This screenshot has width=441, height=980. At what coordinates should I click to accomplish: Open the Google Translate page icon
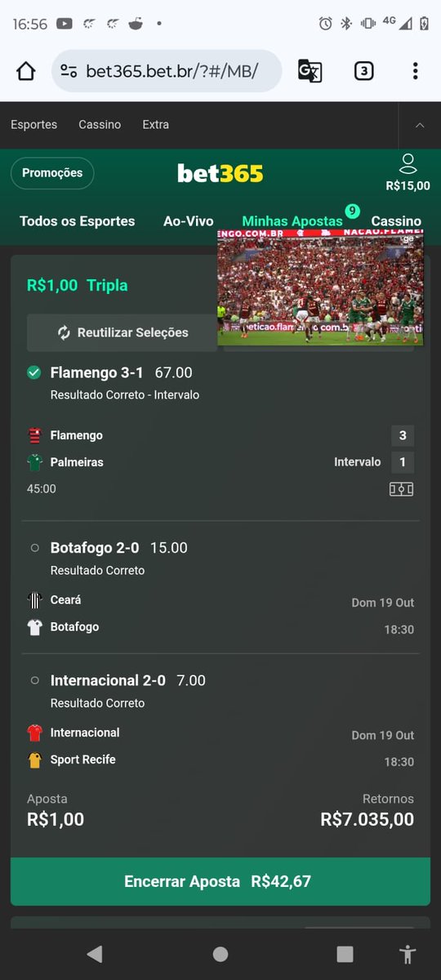click(310, 71)
